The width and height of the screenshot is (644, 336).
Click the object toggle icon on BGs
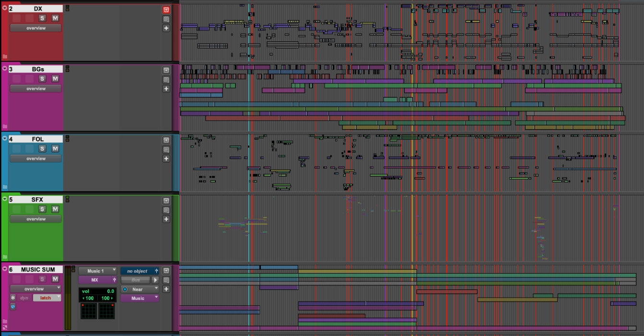[x=166, y=70]
